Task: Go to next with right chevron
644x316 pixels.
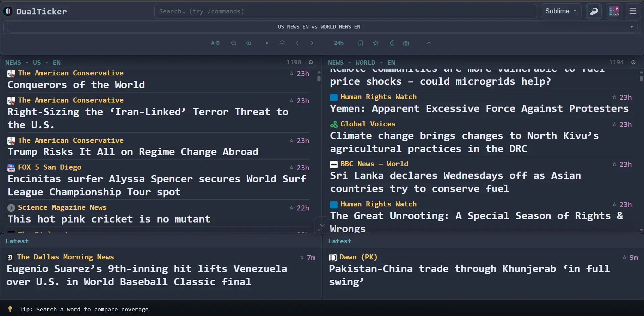Action: tap(312, 43)
